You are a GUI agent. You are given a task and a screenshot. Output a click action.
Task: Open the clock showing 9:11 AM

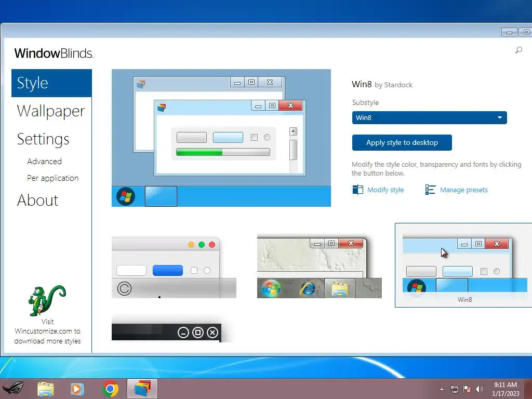click(506, 389)
